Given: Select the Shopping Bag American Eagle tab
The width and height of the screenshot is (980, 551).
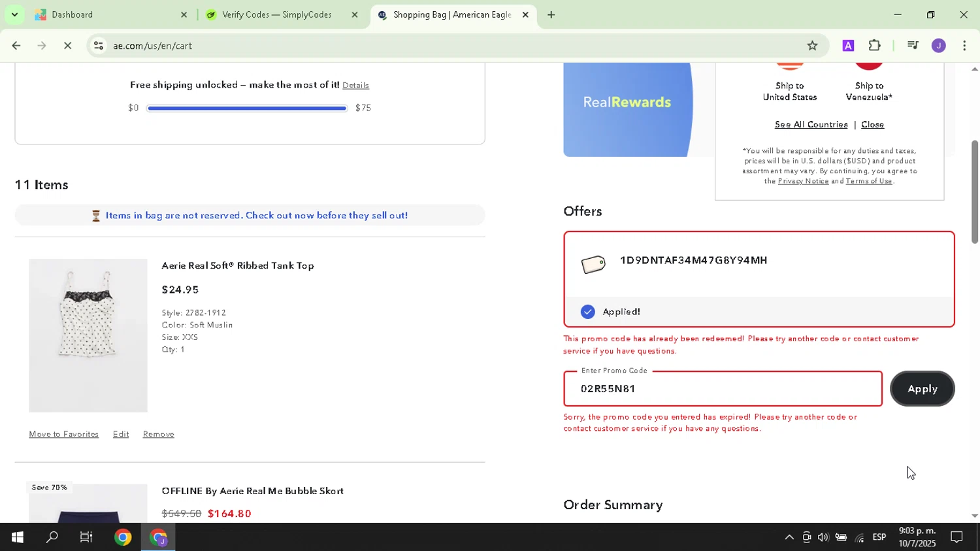Looking at the screenshot, I should [x=451, y=14].
